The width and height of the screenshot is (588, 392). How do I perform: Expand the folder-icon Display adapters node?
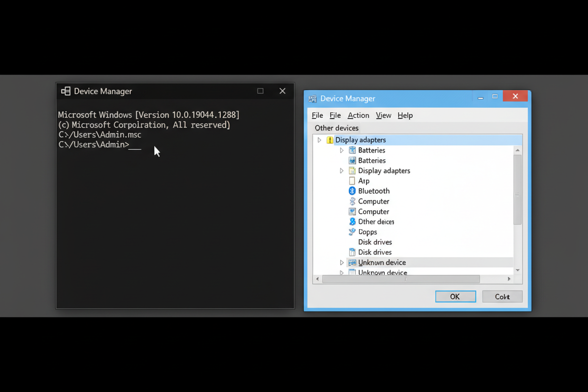click(342, 171)
